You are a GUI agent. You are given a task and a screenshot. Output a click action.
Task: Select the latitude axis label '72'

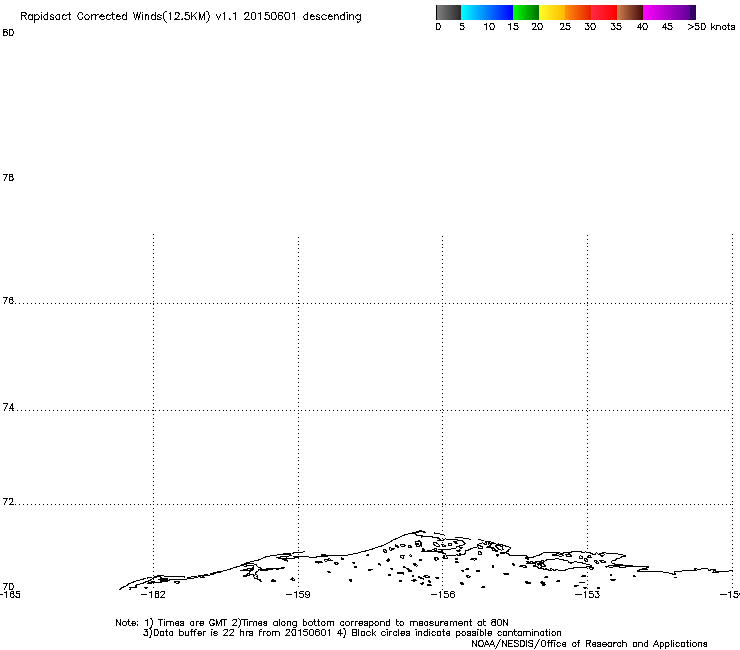pyautogui.click(x=8, y=502)
